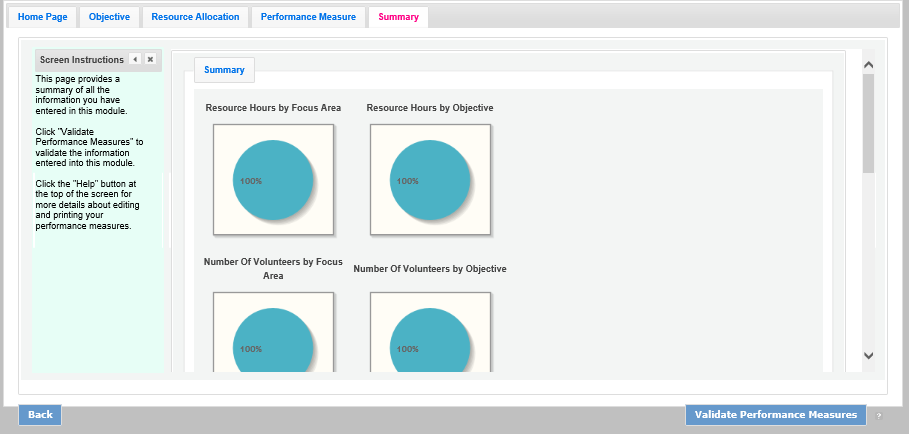Click Resource Hours by Objective pie chart
This screenshot has width=909, height=434.
tap(430, 180)
